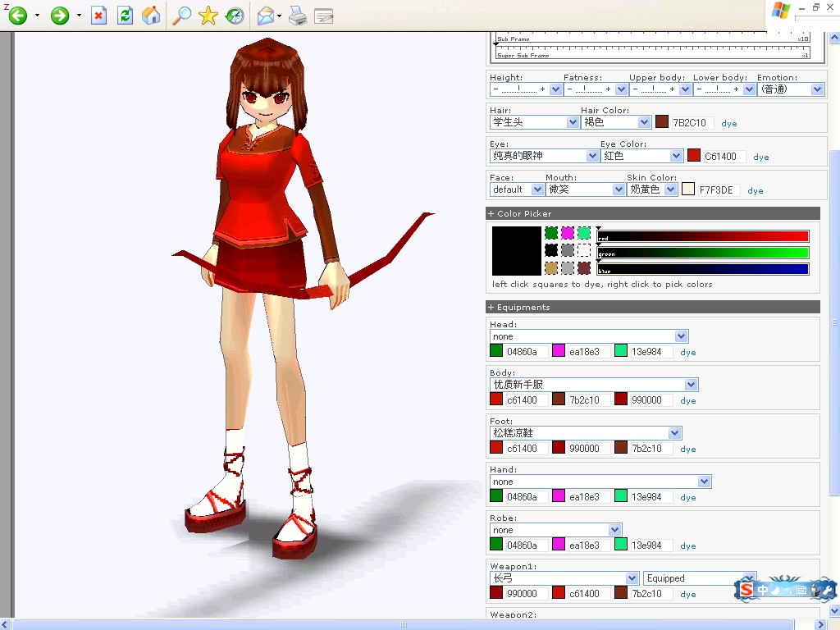The image size is (840, 630).
Task: Open Favorites star icon
Action: [x=208, y=15]
